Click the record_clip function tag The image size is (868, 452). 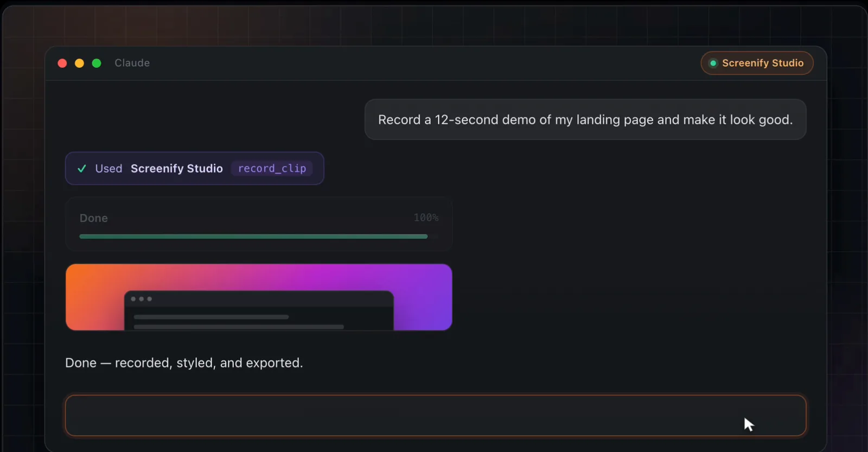[272, 168]
